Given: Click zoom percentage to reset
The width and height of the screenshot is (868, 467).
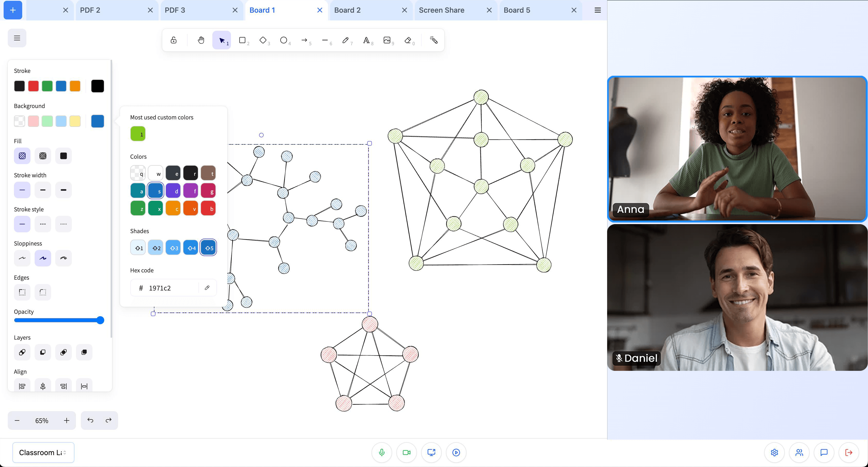Looking at the screenshot, I should 43,420.
